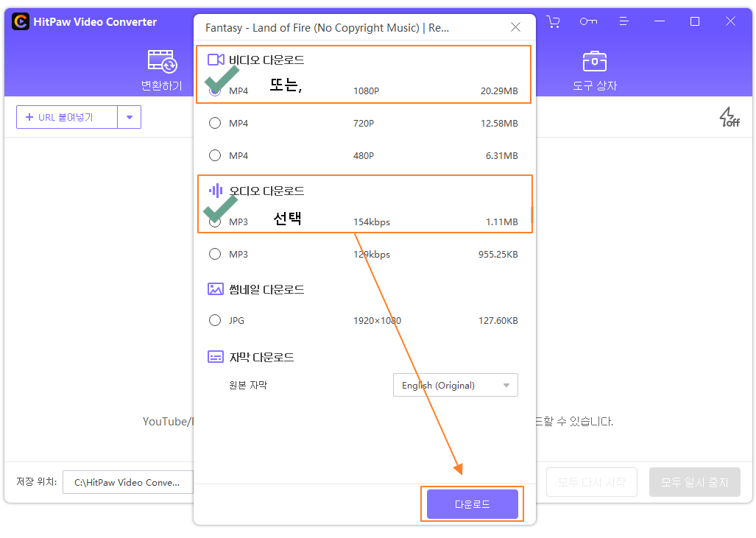Open the 도구 상자 toolbox tab
The image size is (756, 538).
[x=595, y=71]
